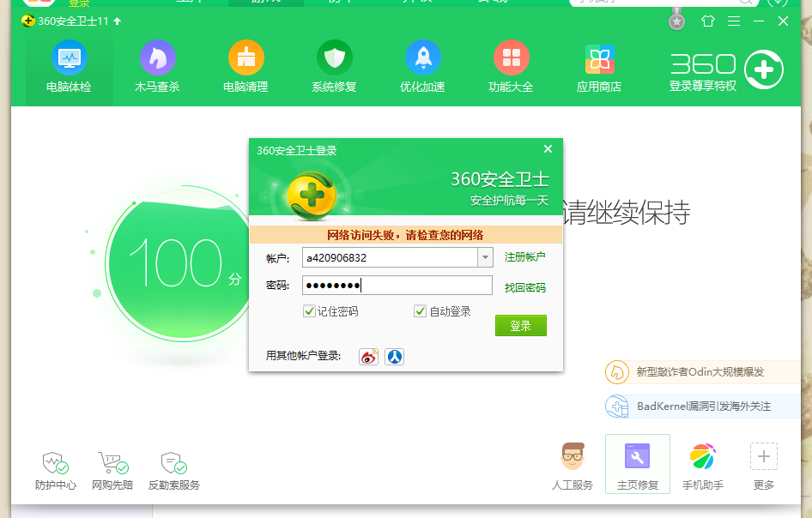Viewport: 812px width, 518px height.
Task: Log in with the Renren account icon
Action: (395, 357)
